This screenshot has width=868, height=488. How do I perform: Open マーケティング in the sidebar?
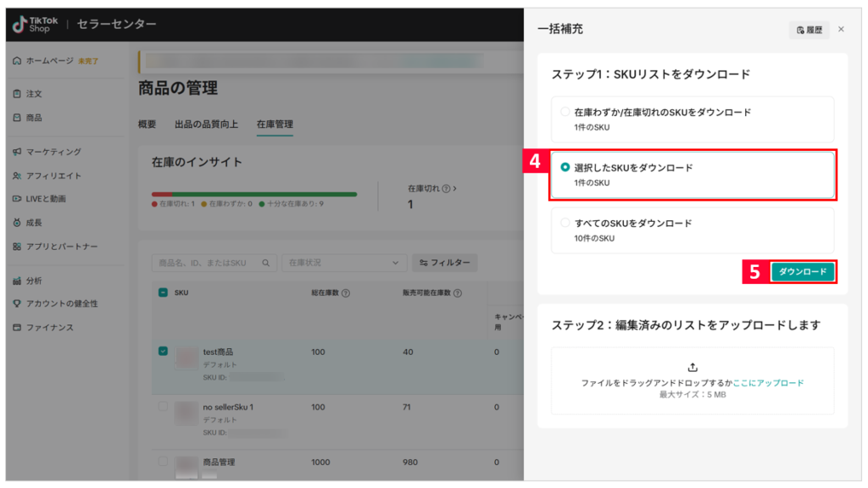click(x=53, y=152)
